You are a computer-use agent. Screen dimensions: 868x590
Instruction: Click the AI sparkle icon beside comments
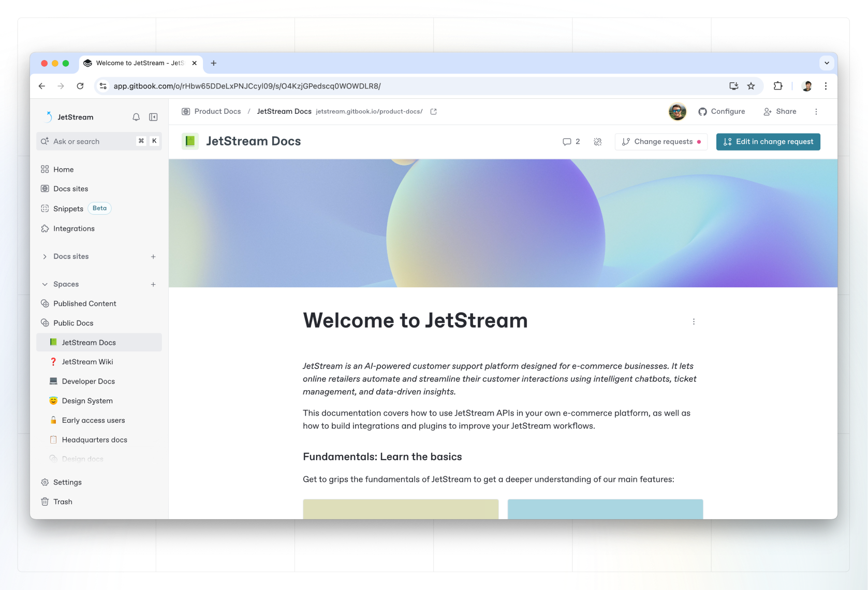coord(598,142)
